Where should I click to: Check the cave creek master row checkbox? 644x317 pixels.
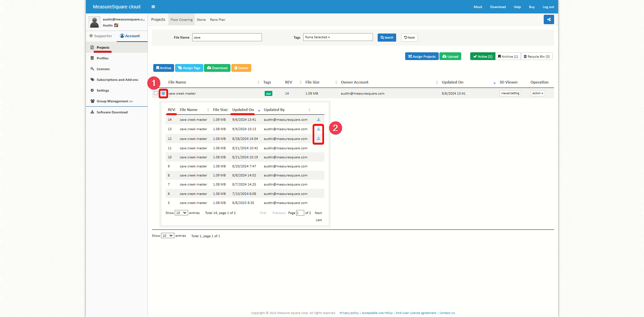(x=156, y=93)
